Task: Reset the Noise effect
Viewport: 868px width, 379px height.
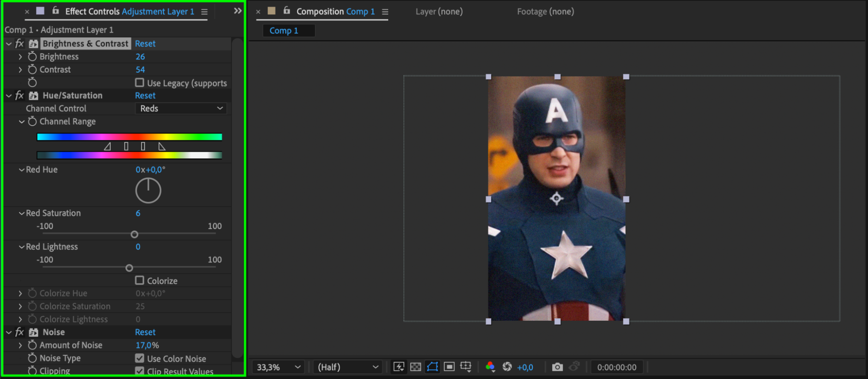Action: pos(145,332)
